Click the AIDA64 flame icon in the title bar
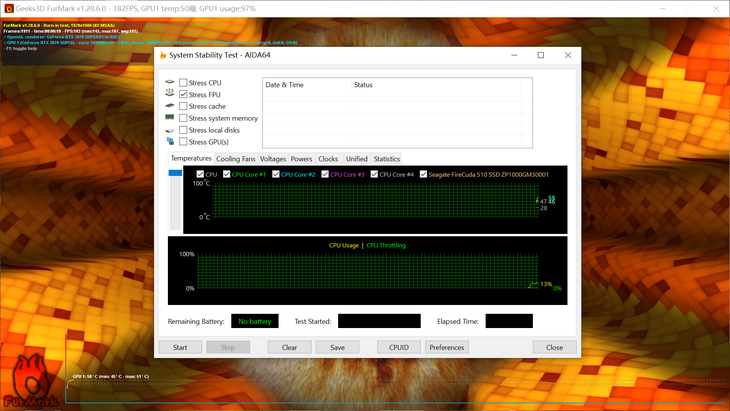Image resolution: width=730 pixels, height=411 pixels. 162,56
